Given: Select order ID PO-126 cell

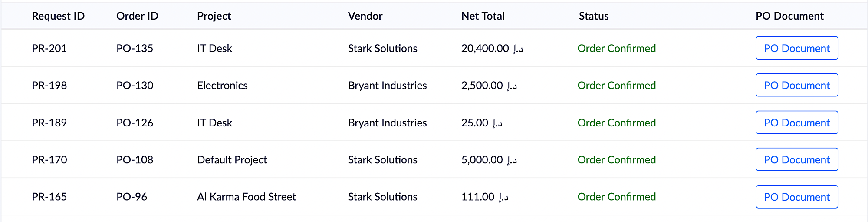Looking at the screenshot, I should coord(135,123).
